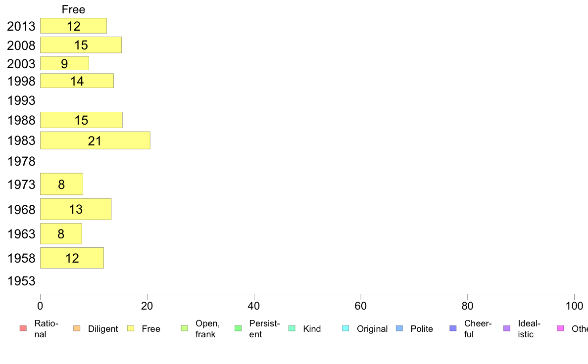Click the Kind legend color swatch
The width and height of the screenshot is (588, 364).
292,328
